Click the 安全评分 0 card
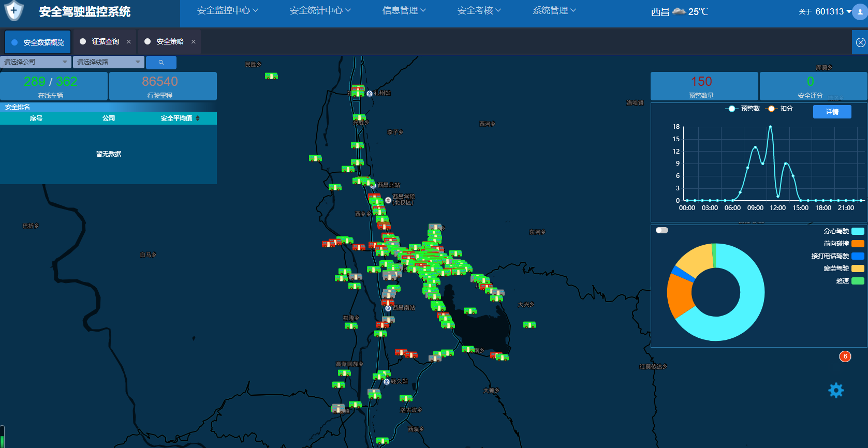Image resolution: width=868 pixels, height=448 pixels. click(814, 86)
